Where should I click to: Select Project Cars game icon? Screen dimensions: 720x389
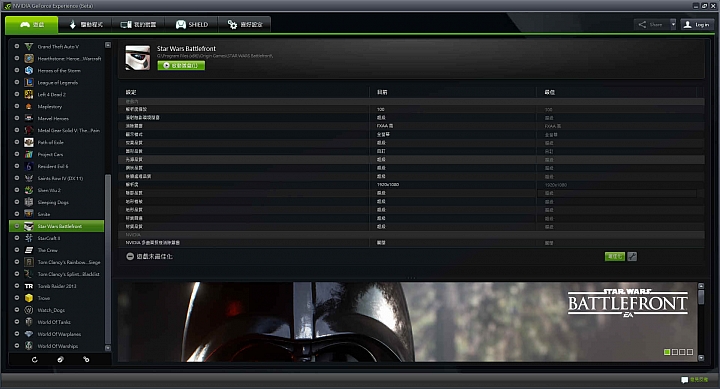[x=29, y=154]
